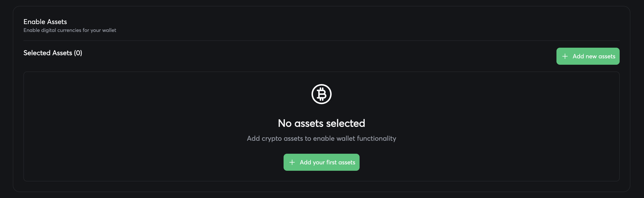Click the Enable Assets heading
The image size is (644, 198).
[x=45, y=22]
